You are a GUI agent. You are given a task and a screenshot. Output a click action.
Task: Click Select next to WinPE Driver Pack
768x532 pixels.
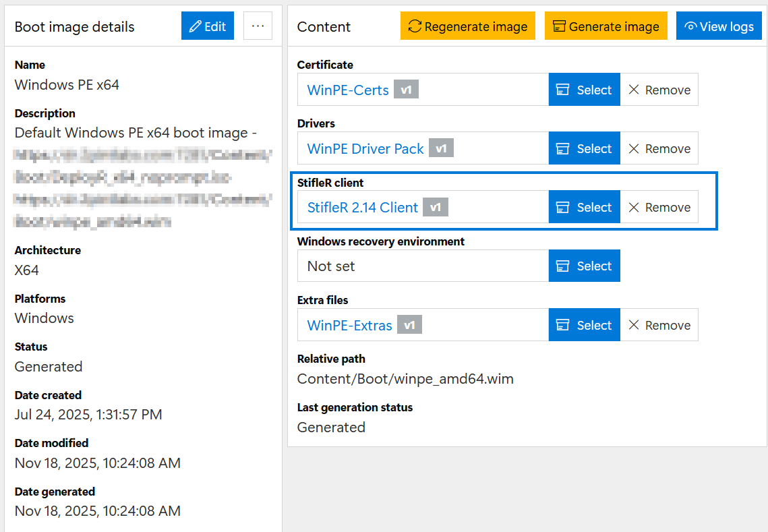click(x=585, y=148)
